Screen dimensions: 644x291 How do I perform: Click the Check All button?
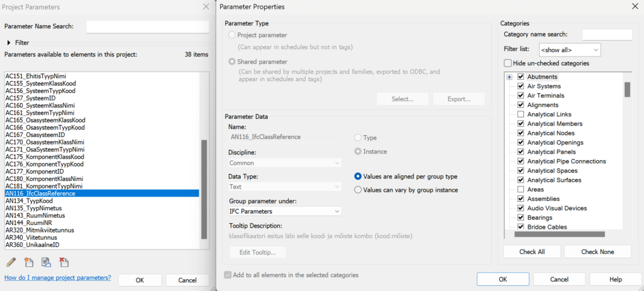coord(532,251)
